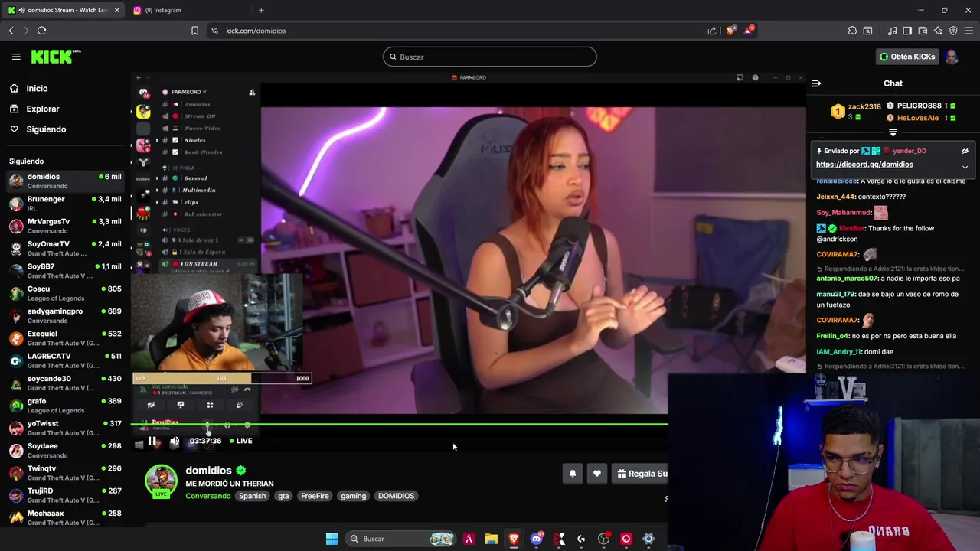The height and width of the screenshot is (551, 980).
Task: Open Brave VPN shield icon
Action: click(953, 31)
